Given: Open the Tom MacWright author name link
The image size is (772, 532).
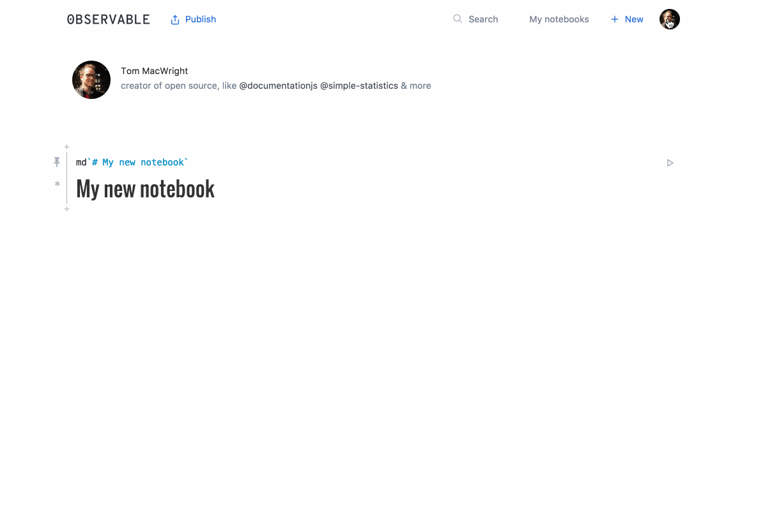Looking at the screenshot, I should [x=154, y=71].
